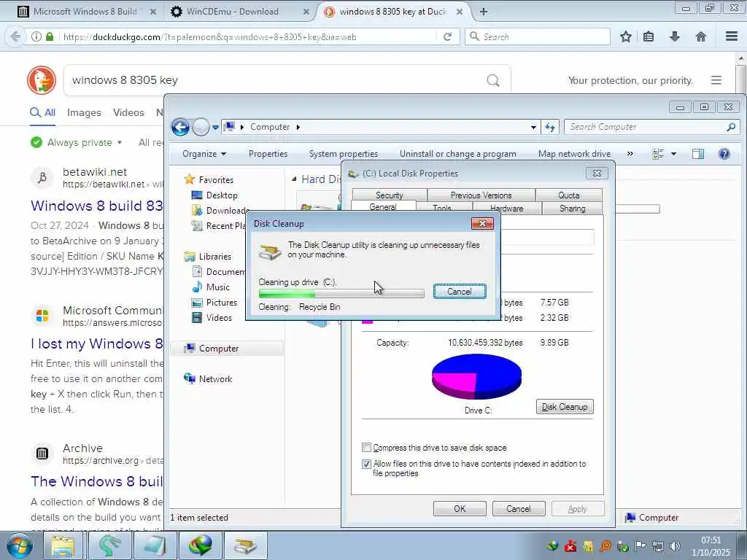The width and height of the screenshot is (747, 560).
Task: Open the I lost my Windows 8 result link
Action: point(97,344)
